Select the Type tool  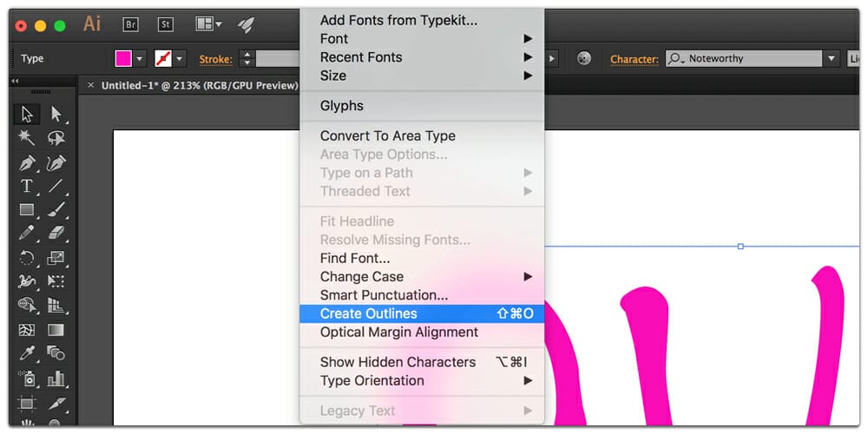[x=27, y=187]
